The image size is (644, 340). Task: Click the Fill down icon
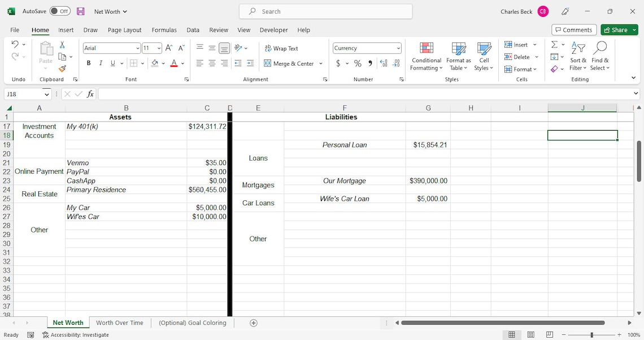(555, 57)
